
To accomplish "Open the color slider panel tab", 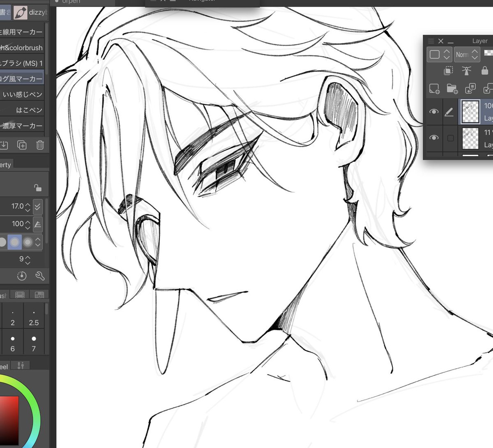I will [x=21, y=365].
